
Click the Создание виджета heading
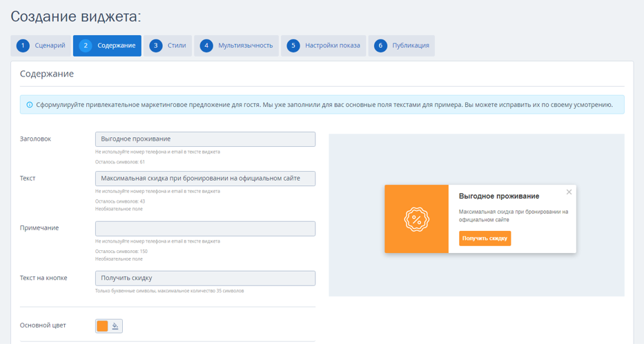coord(75,17)
